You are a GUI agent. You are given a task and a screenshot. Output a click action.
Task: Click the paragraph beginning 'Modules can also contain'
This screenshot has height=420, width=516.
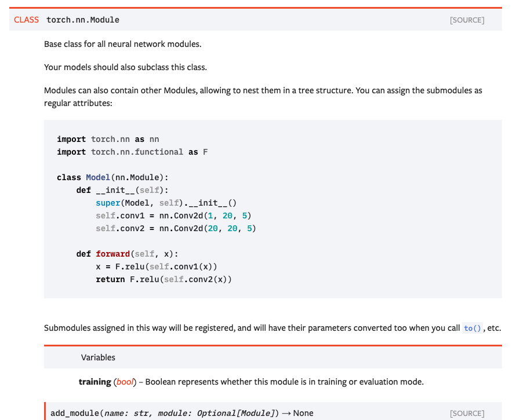pos(263,97)
